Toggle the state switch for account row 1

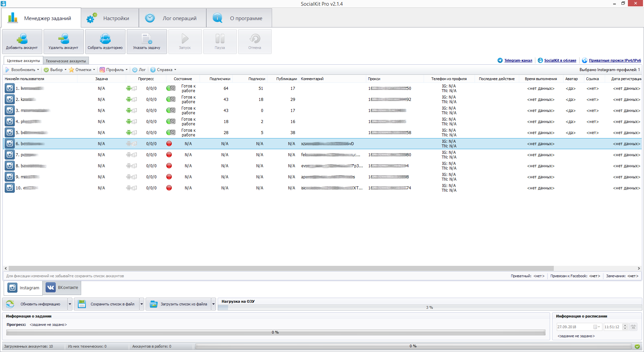[x=171, y=88]
